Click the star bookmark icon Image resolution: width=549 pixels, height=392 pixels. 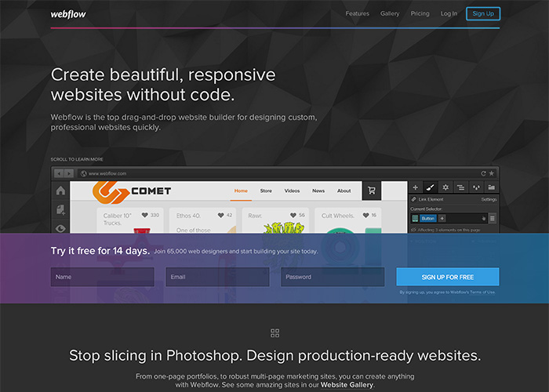[492, 173]
